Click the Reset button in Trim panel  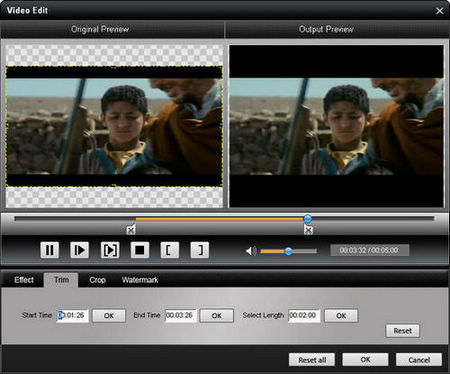402,331
